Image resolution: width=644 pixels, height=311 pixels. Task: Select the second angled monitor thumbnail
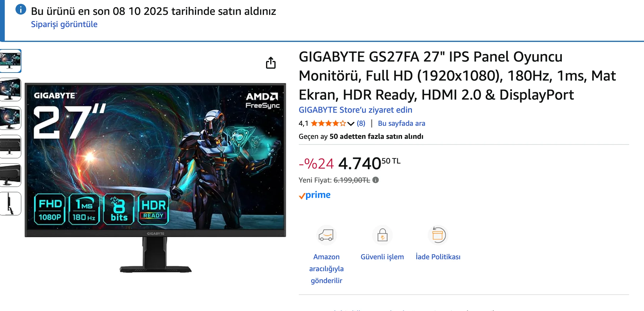pos(10,89)
